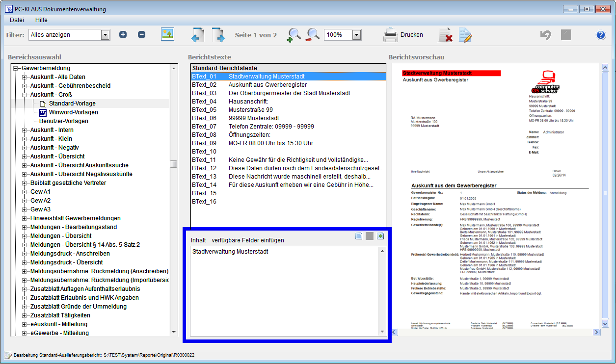Open help via the blue question mark
616x364 pixels.
tap(601, 35)
